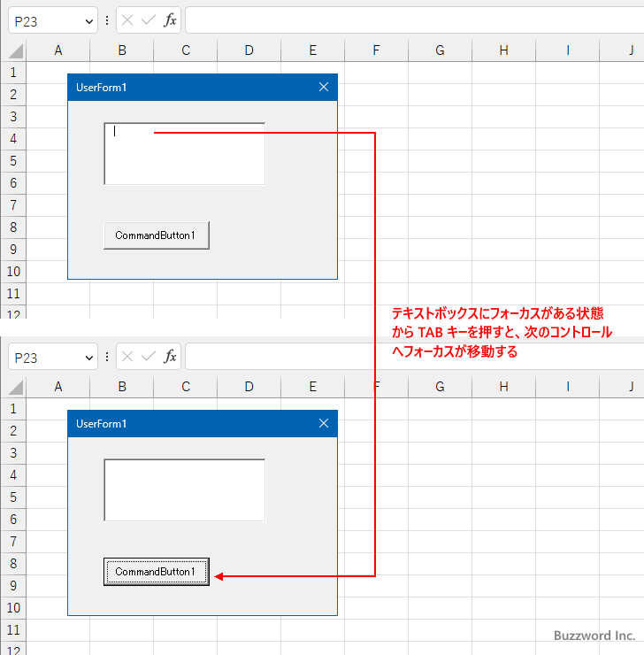Select column B header in lower worksheet
Viewport: 644px width, 655px height.
(122, 387)
